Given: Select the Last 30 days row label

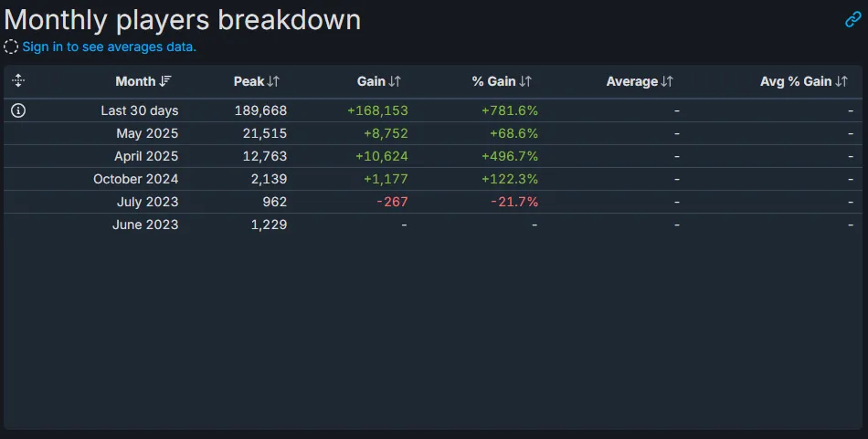Looking at the screenshot, I should click(x=140, y=110).
